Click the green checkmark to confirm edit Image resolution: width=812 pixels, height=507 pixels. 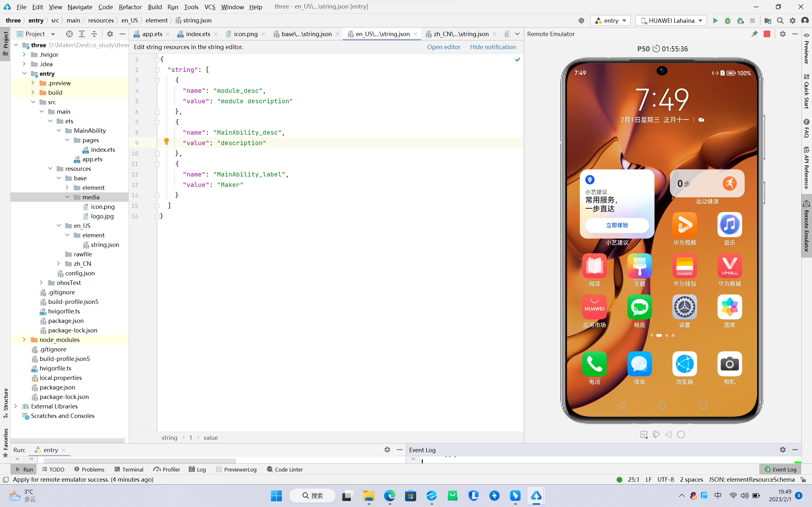517,60
